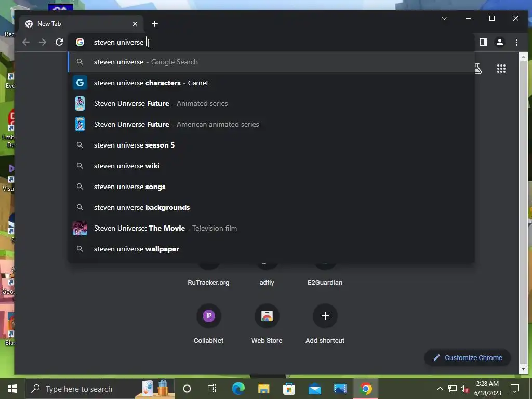Click the page scrollbar up arrow
Viewport: 532px width, 399px height.
tap(523, 57)
